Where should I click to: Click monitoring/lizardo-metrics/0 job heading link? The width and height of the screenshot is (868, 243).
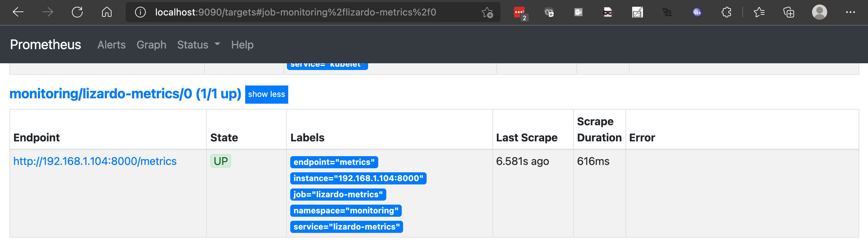(x=125, y=94)
